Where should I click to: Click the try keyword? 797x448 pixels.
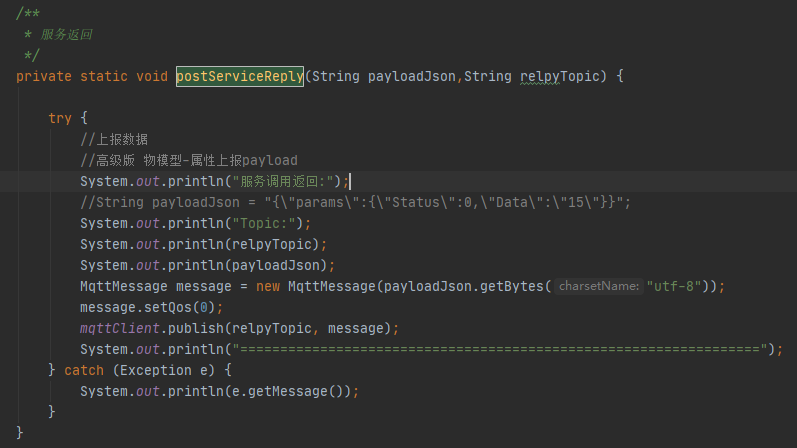click(60, 118)
